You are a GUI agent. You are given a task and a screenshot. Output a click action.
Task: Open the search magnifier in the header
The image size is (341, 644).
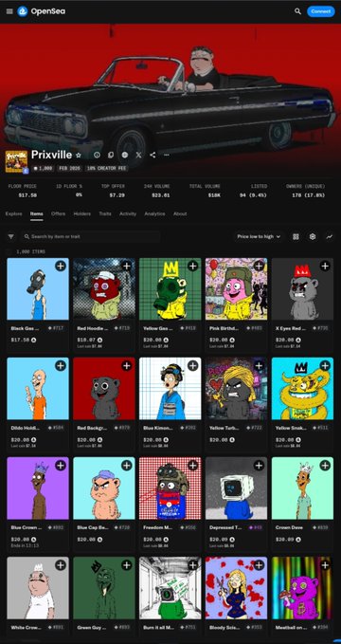pos(298,11)
